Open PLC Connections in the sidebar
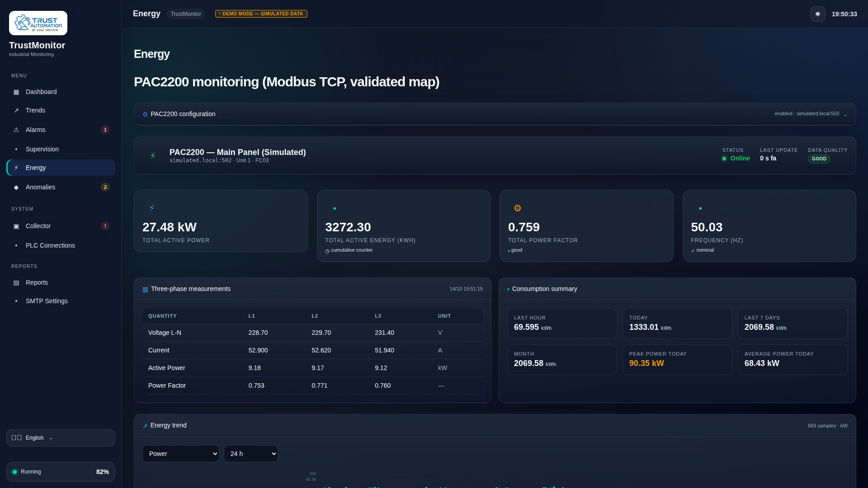Image resolution: width=868 pixels, height=488 pixels. [x=61, y=245]
